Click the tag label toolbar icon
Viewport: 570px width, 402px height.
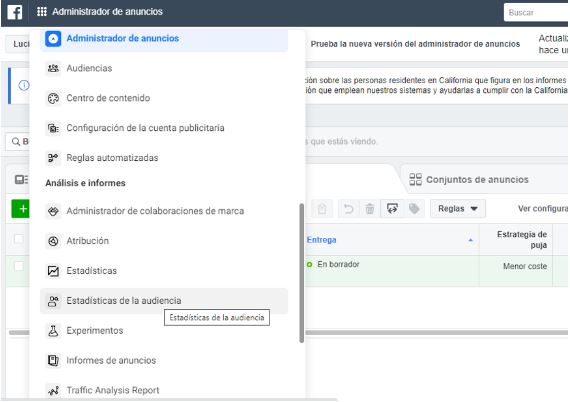pos(414,209)
